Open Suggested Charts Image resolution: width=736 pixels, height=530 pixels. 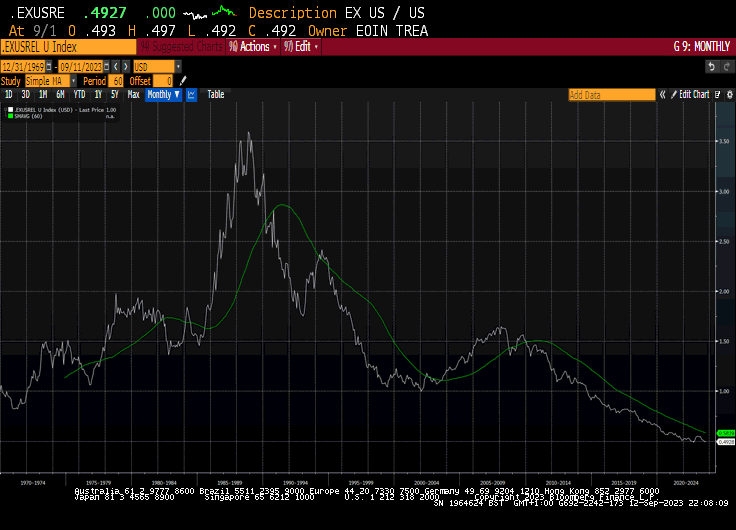coord(181,47)
